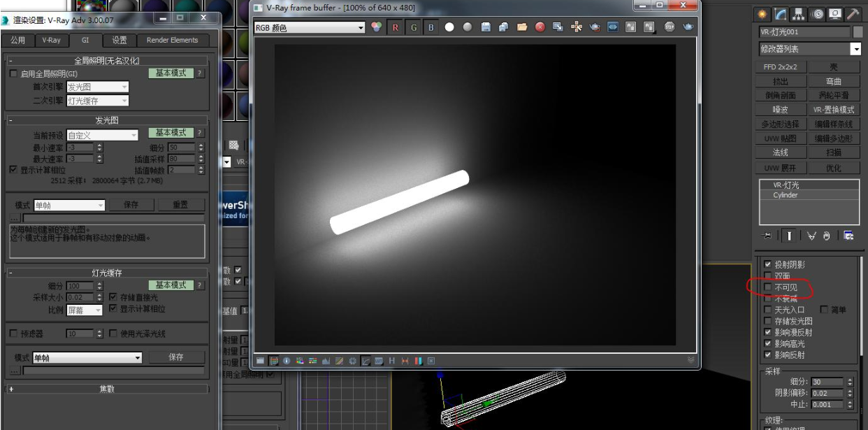The height and width of the screenshot is (430, 868).
Task: Toggle the red channel in frame buffer
Action: [x=396, y=27]
